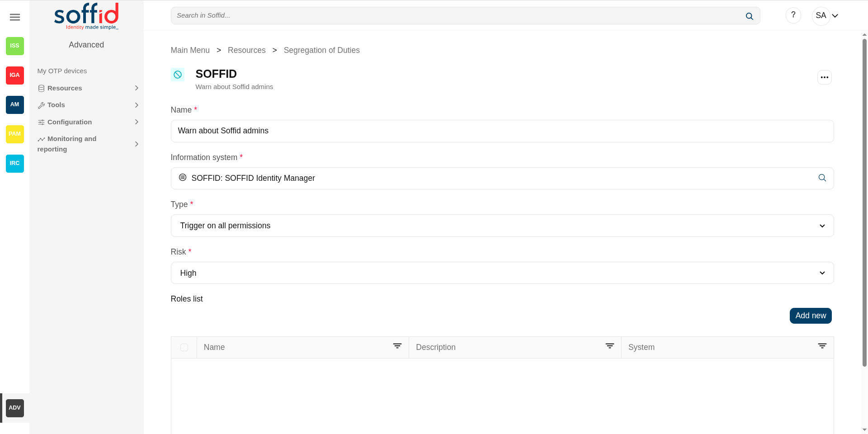
Task: Switch to the IGA module badge
Action: (15, 75)
